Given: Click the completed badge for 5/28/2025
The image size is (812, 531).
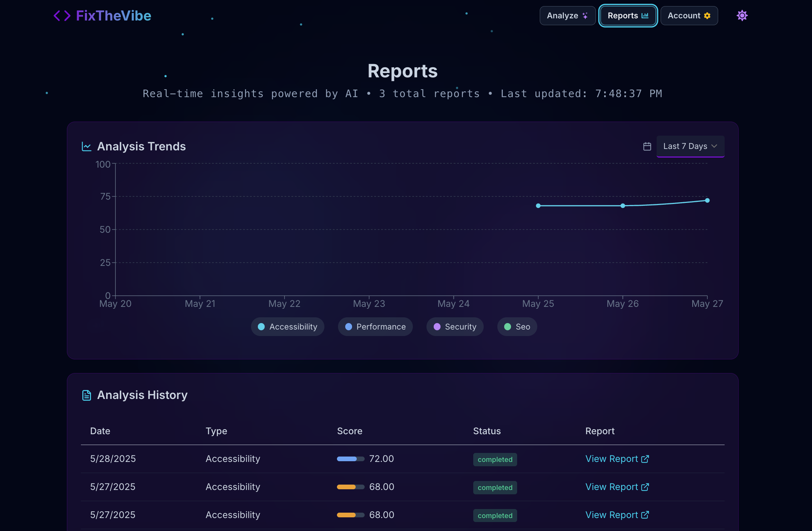Looking at the screenshot, I should 495,459.
